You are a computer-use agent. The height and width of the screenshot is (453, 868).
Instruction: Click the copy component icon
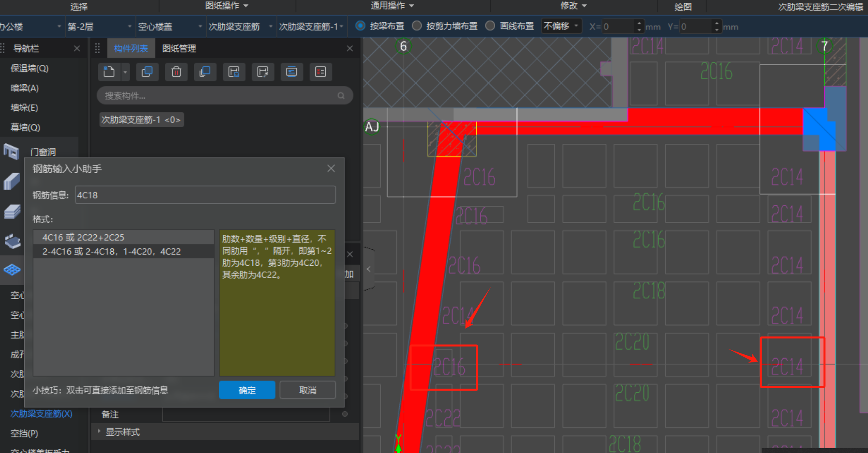(x=147, y=72)
